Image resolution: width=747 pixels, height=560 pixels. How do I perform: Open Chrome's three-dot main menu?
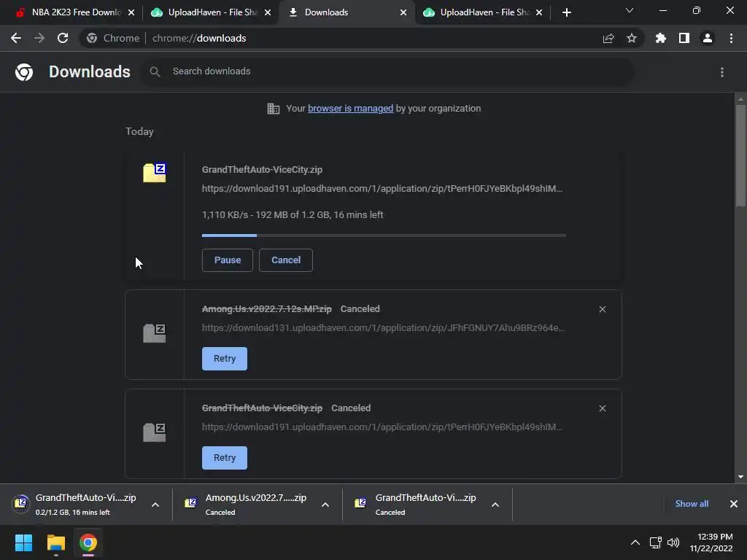(x=731, y=38)
